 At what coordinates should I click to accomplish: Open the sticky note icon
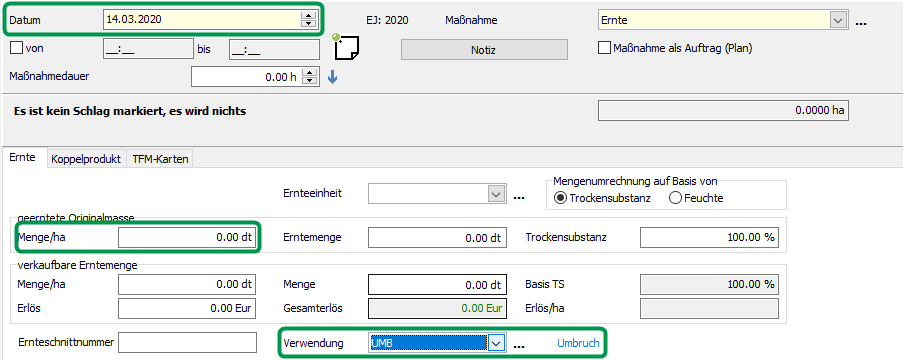[x=346, y=47]
